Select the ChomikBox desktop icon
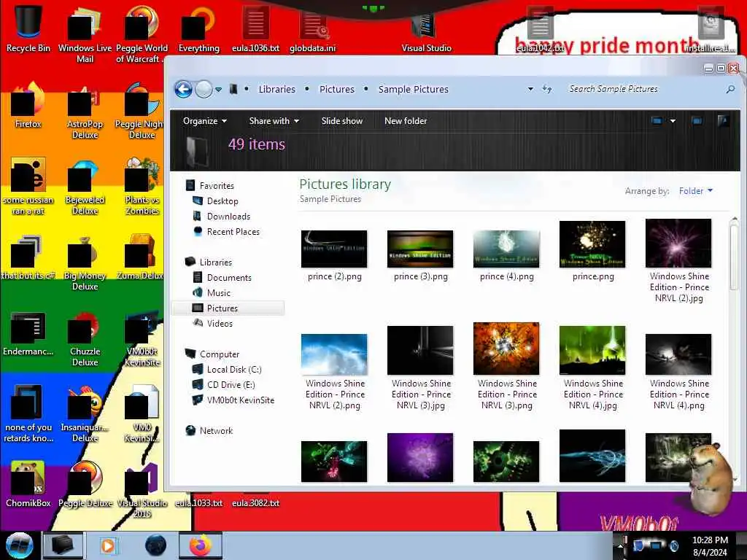 pos(28,484)
